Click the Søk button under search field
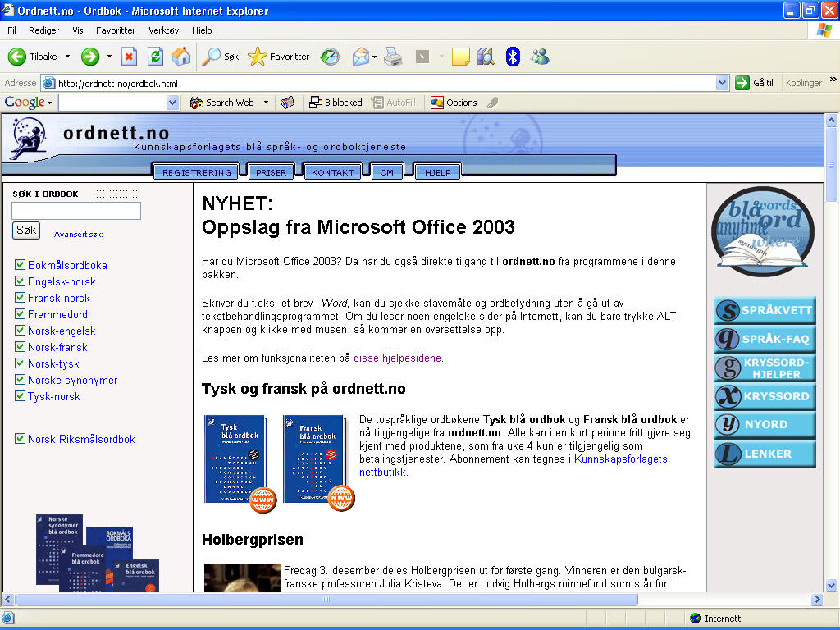This screenshot has height=630, width=840. coord(26,231)
